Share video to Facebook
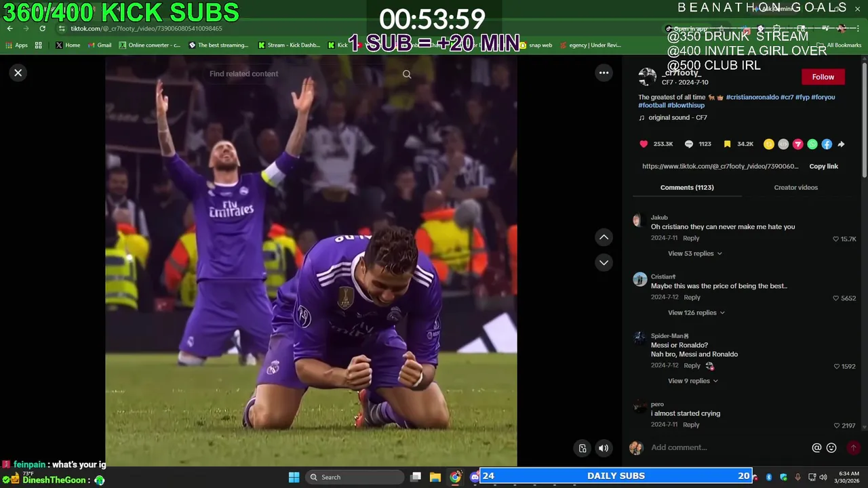868x488 pixels. [827, 144]
